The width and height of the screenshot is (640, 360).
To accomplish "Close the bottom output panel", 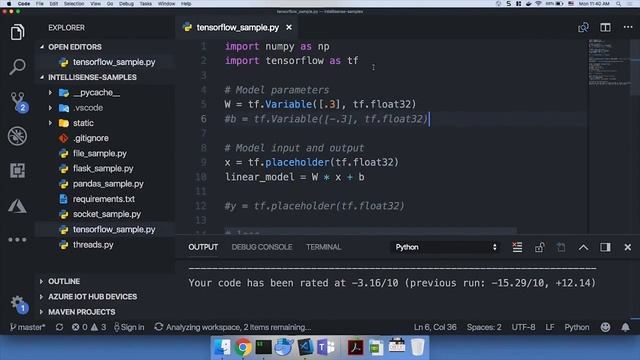I will [628, 247].
